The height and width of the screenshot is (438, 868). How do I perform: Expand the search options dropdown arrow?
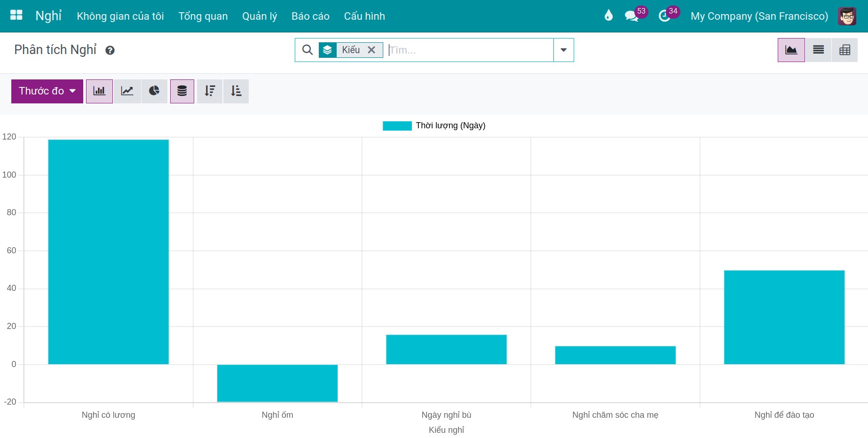click(563, 50)
